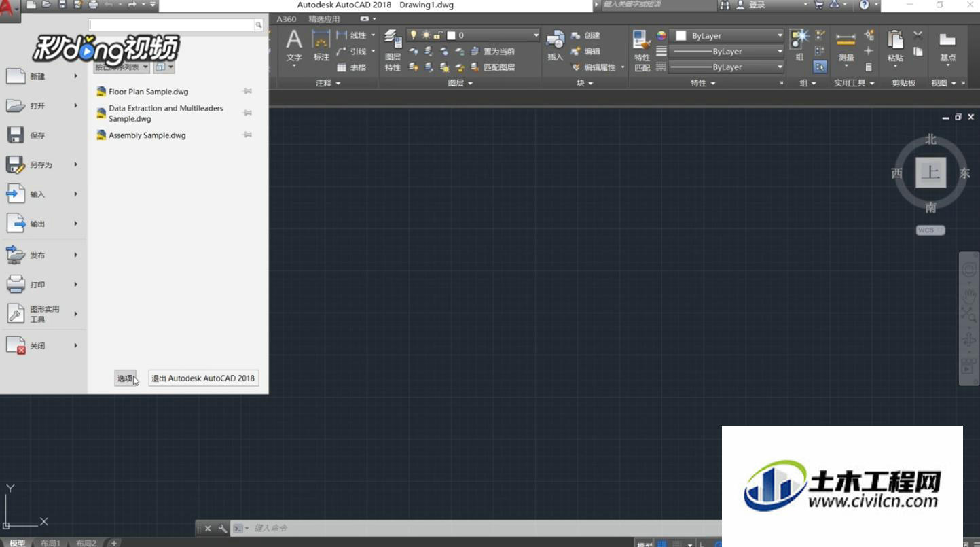Open the 另存为 save as submenu
This screenshot has width=980, height=547.
click(43, 164)
